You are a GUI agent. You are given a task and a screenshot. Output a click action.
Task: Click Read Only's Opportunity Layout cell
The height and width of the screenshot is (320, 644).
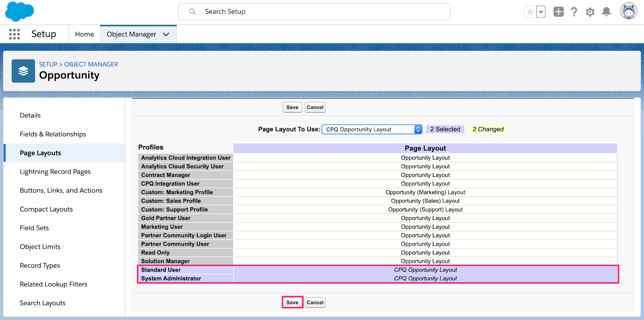[425, 253]
